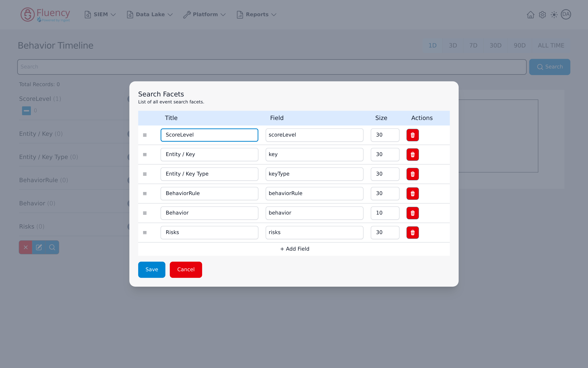Viewport: 588px width, 368px height.
Task: Click the blue Search button
Action: [x=550, y=67]
